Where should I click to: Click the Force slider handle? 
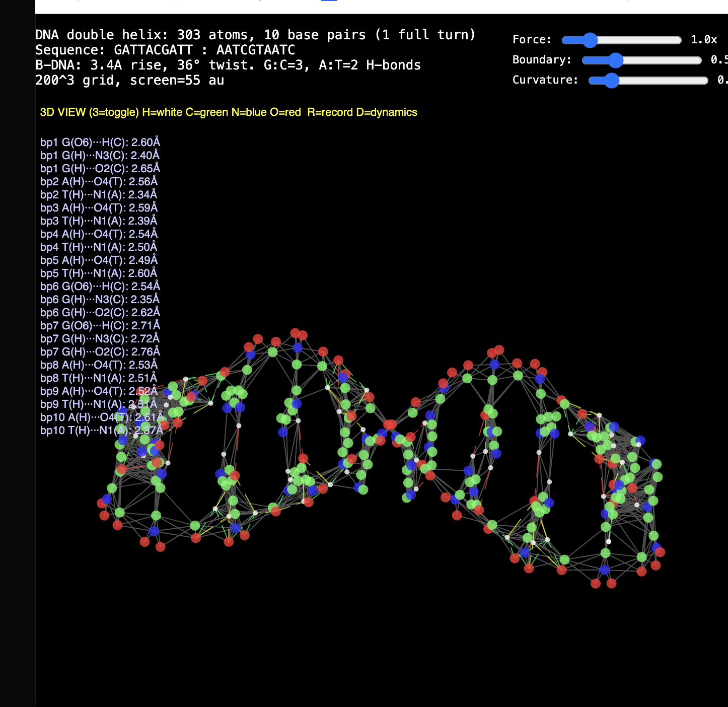[x=590, y=40]
